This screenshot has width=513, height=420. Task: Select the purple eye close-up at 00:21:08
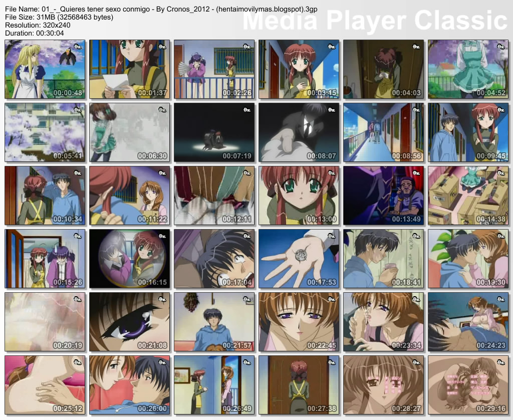(x=130, y=322)
